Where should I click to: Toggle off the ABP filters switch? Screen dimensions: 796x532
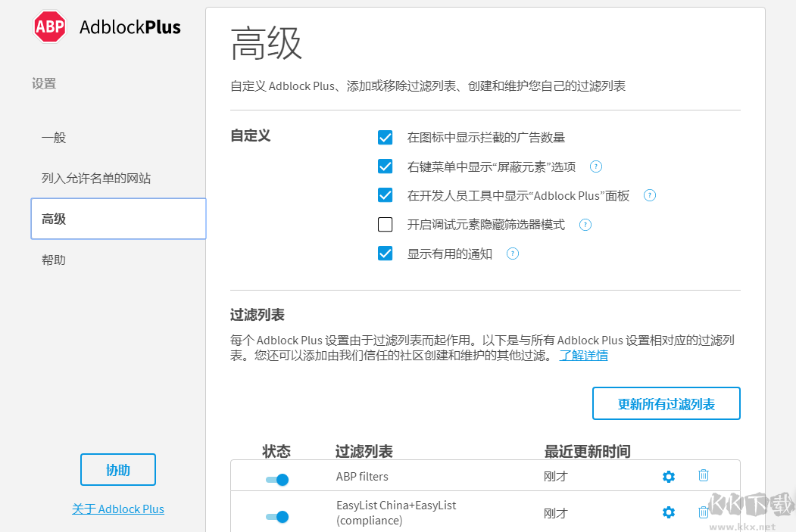pyautogui.click(x=277, y=479)
